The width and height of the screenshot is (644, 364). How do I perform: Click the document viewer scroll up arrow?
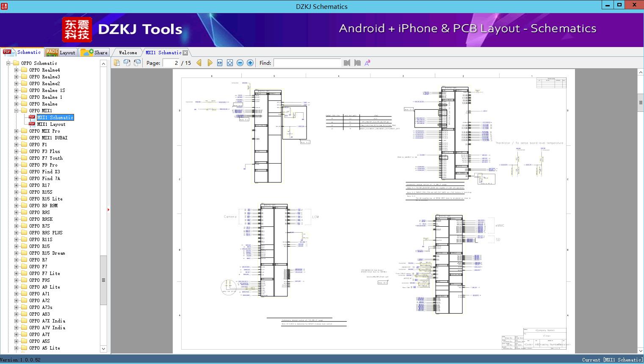(x=641, y=72)
